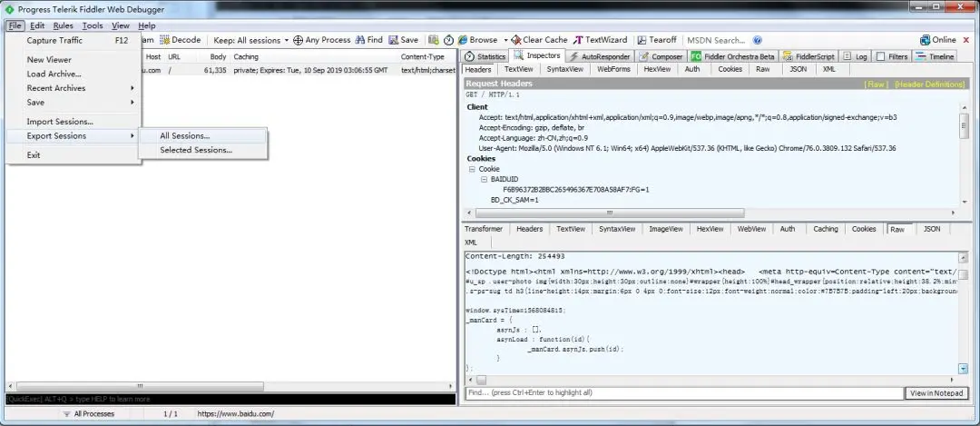Click the Save toolbar icon

pyautogui.click(x=393, y=40)
